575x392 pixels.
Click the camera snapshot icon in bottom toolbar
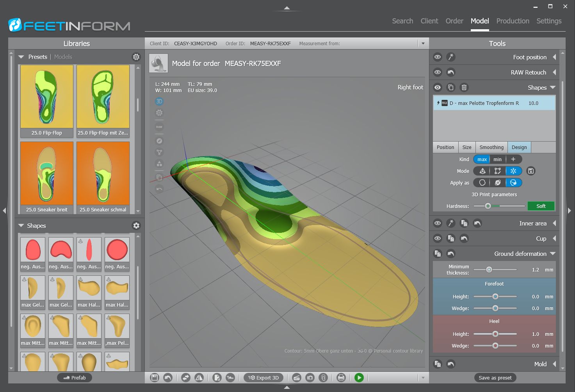(x=310, y=378)
